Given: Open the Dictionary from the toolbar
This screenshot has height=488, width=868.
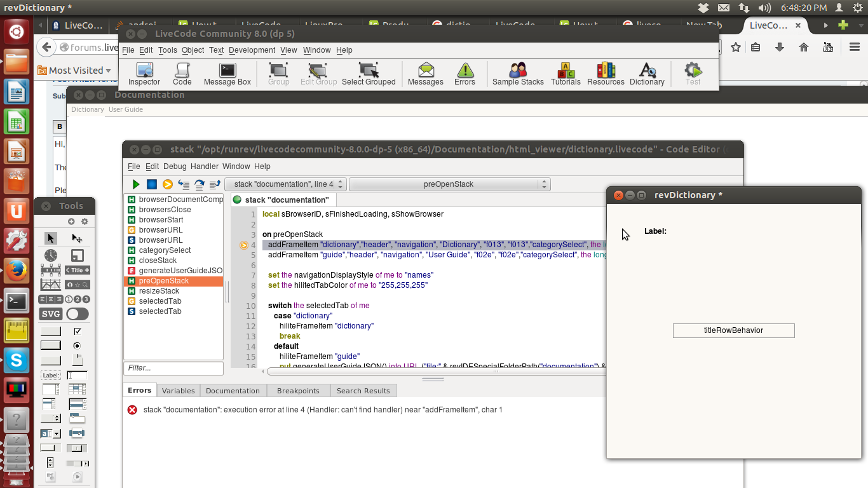Looking at the screenshot, I should (x=647, y=74).
